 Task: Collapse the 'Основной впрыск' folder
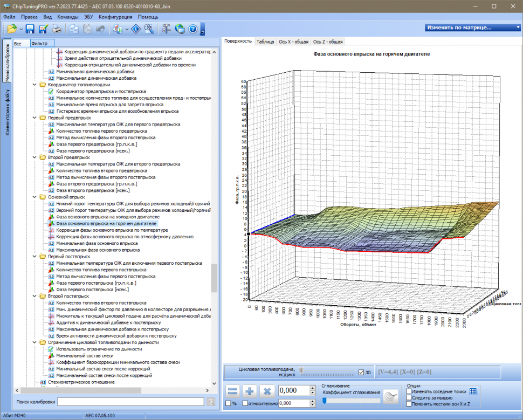(x=35, y=197)
